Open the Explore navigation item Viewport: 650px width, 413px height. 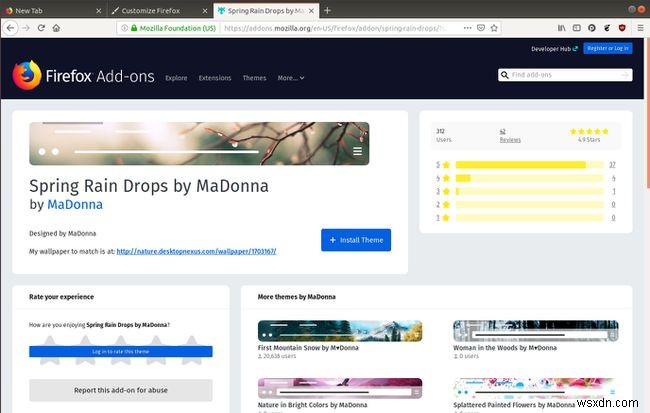tap(176, 78)
